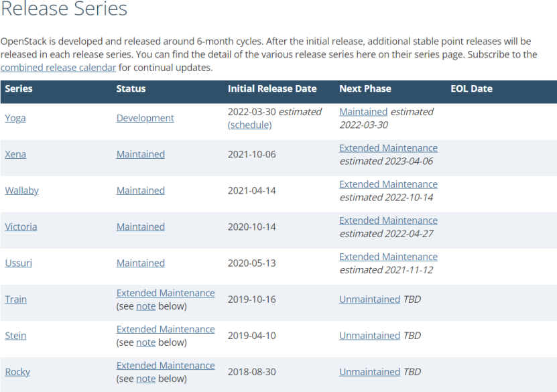Click the Maintained status for Xena
Image resolution: width=557 pixels, height=392 pixels.
tap(140, 154)
